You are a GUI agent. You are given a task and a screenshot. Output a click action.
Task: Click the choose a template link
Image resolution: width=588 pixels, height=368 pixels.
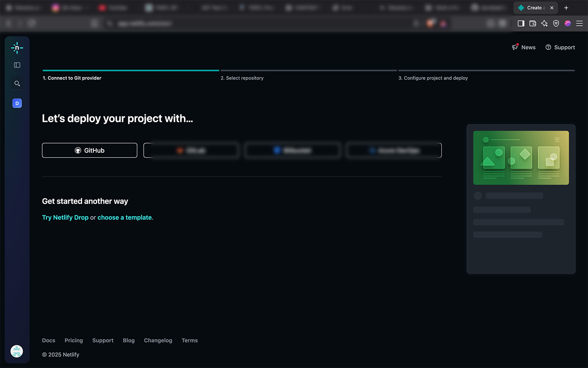(x=124, y=217)
